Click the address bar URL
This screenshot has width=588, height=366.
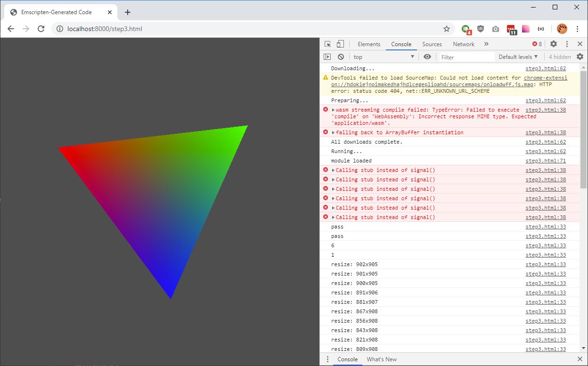[105, 29]
